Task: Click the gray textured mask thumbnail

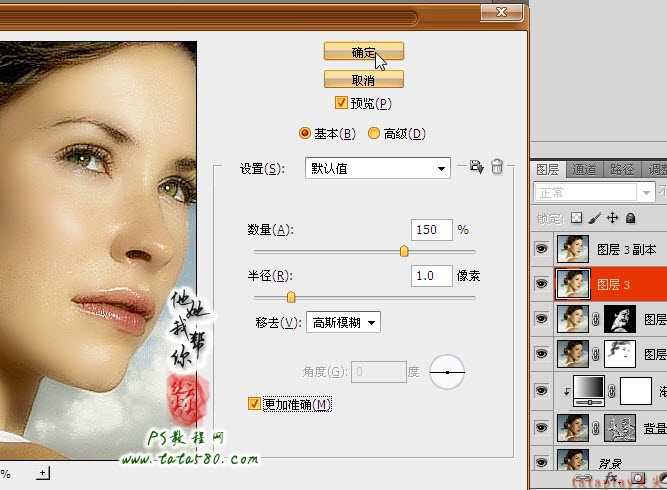Action: 620,427
